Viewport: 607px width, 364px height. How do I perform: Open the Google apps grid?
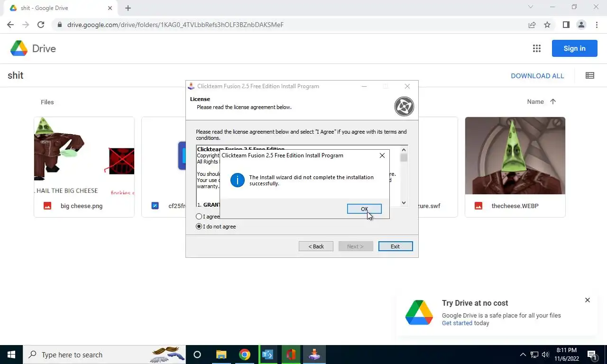click(537, 48)
